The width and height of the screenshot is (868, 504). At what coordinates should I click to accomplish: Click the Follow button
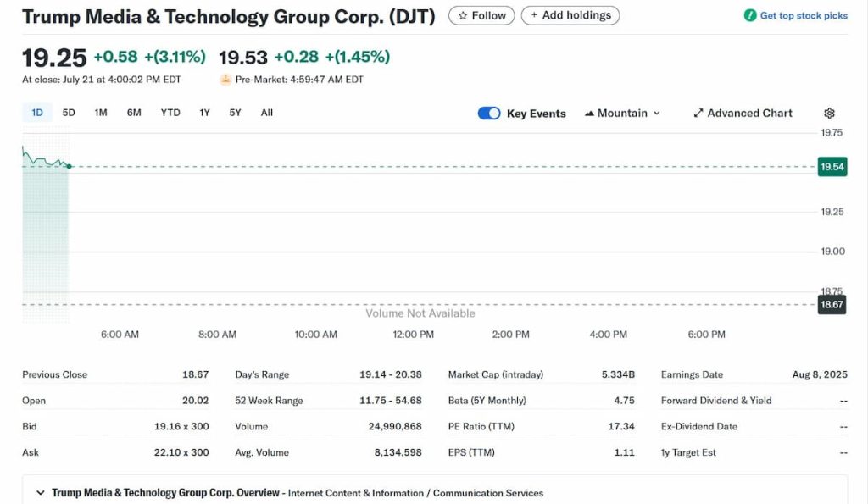pos(481,15)
